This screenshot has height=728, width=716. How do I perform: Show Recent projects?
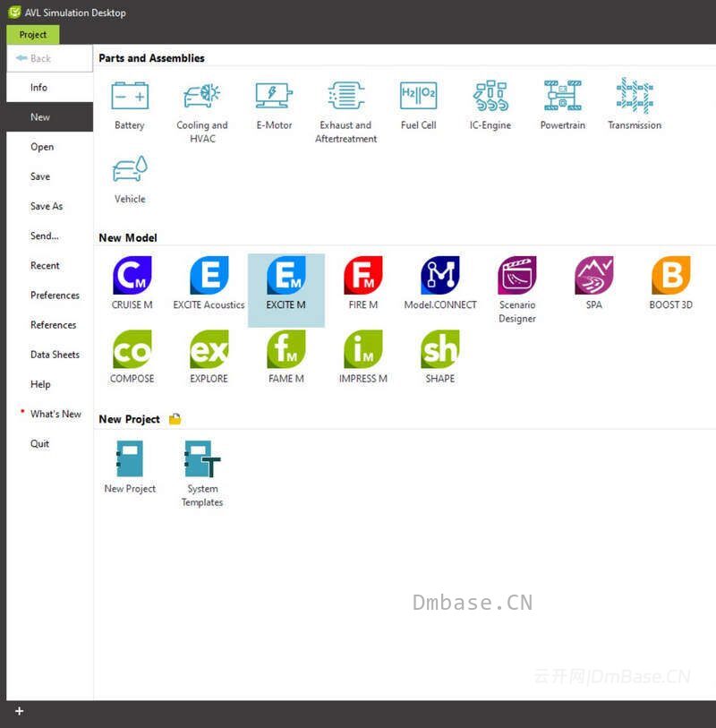[x=49, y=266]
